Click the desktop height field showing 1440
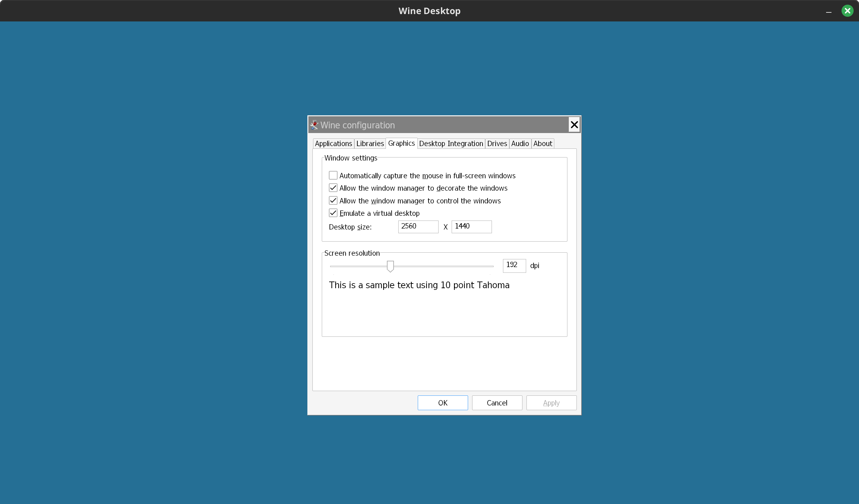This screenshot has width=859, height=504. tap(471, 227)
